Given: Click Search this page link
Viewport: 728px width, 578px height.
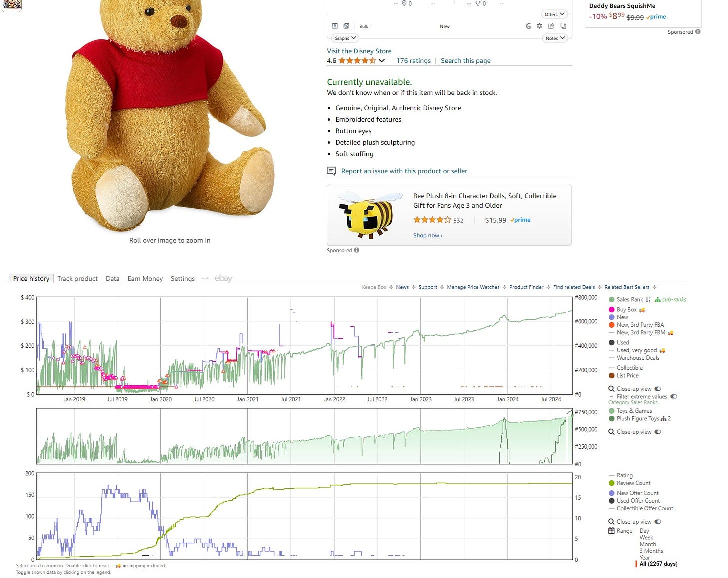Looking at the screenshot, I should (x=466, y=61).
